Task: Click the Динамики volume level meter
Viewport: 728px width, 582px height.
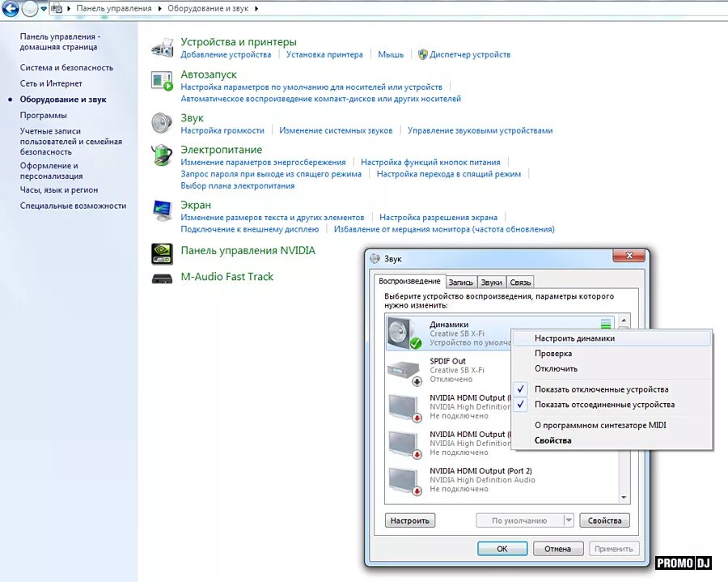Action: [x=605, y=324]
